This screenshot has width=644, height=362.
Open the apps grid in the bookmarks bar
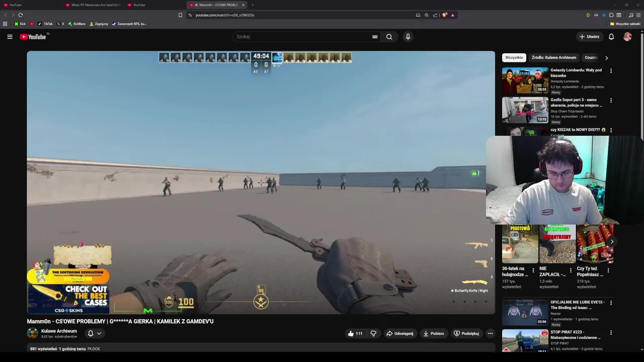pos(5,24)
